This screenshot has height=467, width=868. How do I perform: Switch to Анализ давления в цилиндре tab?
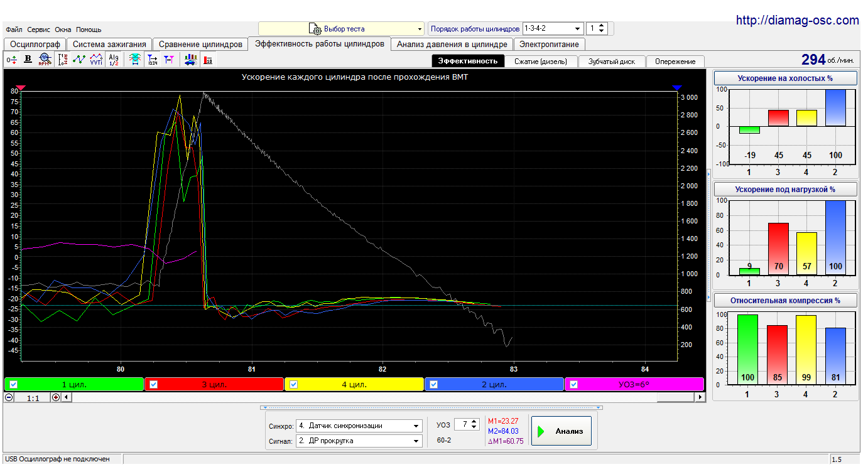(452, 45)
